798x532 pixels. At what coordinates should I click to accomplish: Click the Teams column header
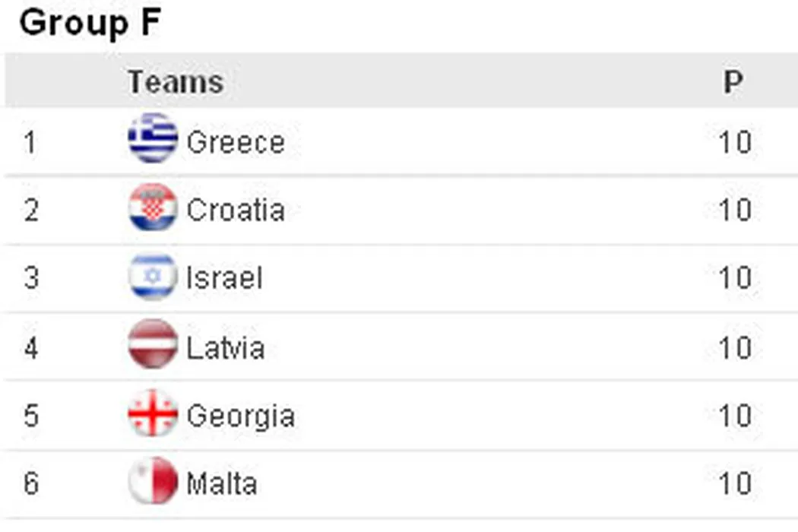tap(176, 82)
